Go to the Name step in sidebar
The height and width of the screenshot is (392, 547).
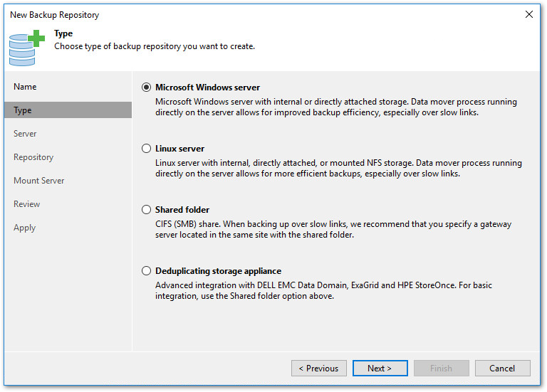25,87
